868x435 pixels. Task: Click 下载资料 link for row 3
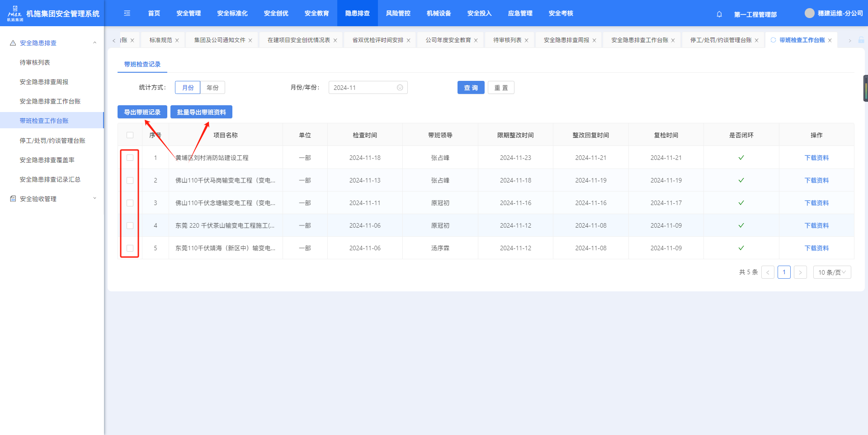816,203
